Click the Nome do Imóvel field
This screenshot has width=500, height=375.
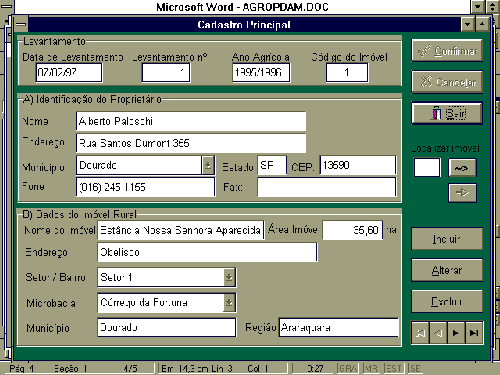[181, 230]
